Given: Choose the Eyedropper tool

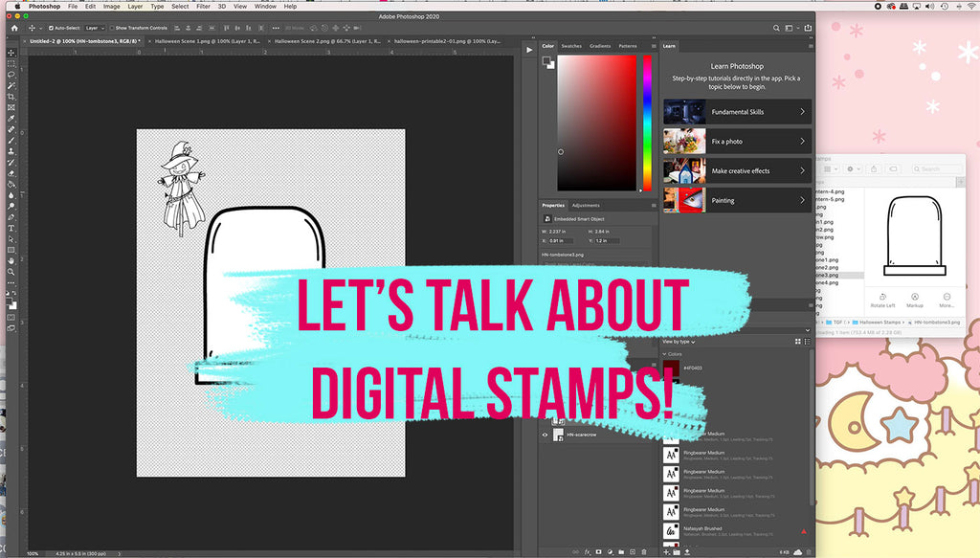Looking at the screenshot, I should click(11, 118).
